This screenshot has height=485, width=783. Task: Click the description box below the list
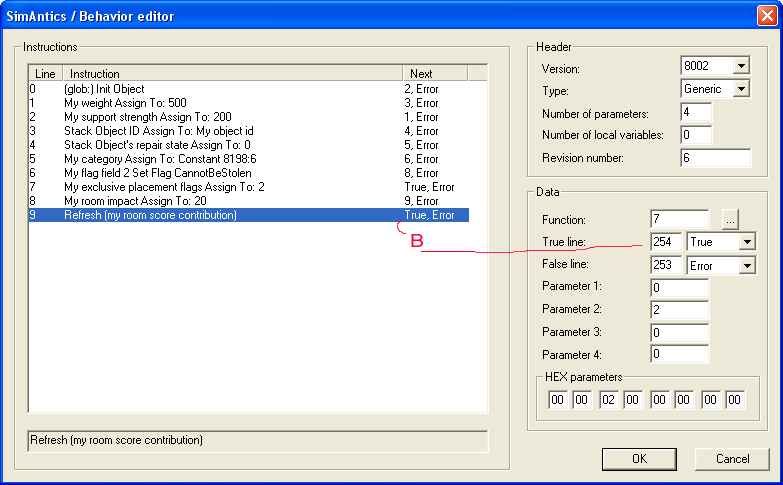[x=258, y=441]
